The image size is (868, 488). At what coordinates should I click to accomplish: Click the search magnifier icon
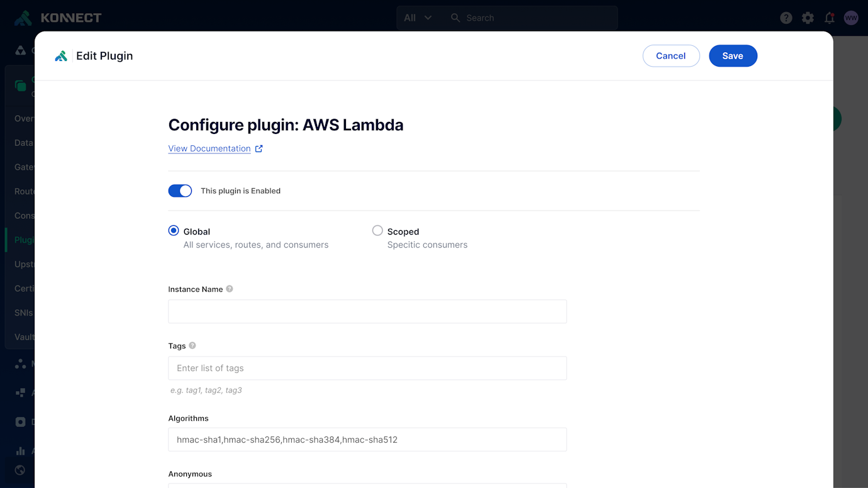pyautogui.click(x=455, y=18)
